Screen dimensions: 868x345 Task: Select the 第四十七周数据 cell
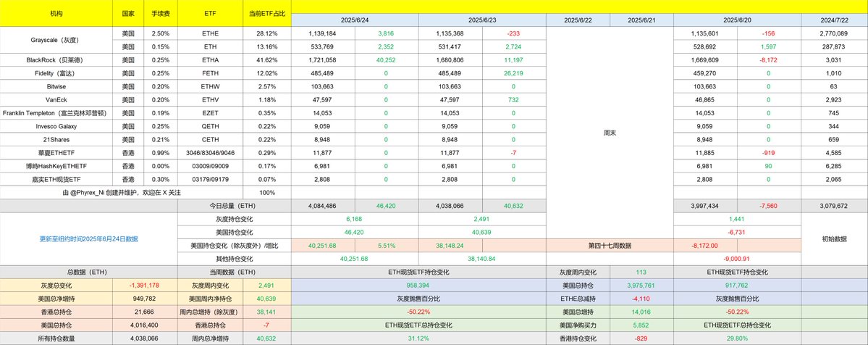[x=610, y=245]
